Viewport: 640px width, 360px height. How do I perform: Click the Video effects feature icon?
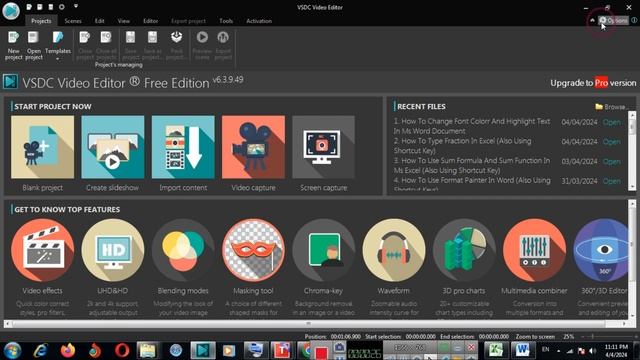coord(42,250)
